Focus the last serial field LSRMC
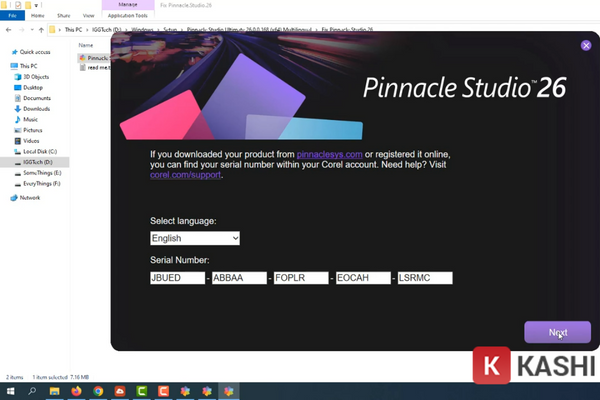600x400 pixels. point(425,278)
